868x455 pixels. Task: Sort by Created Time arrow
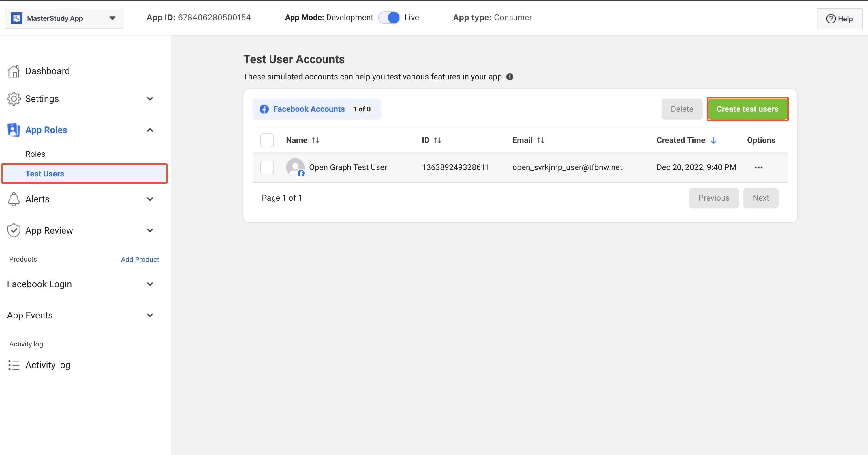pyautogui.click(x=713, y=140)
